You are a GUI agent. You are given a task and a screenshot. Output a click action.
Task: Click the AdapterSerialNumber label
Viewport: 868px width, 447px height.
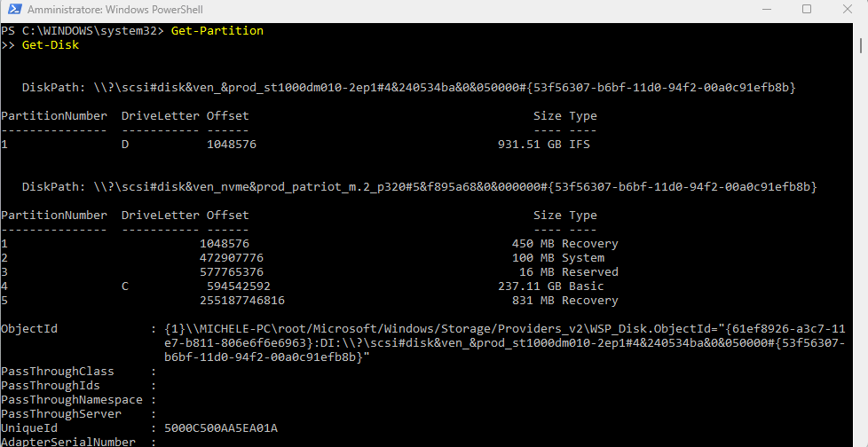pyautogui.click(x=68, y=442)
